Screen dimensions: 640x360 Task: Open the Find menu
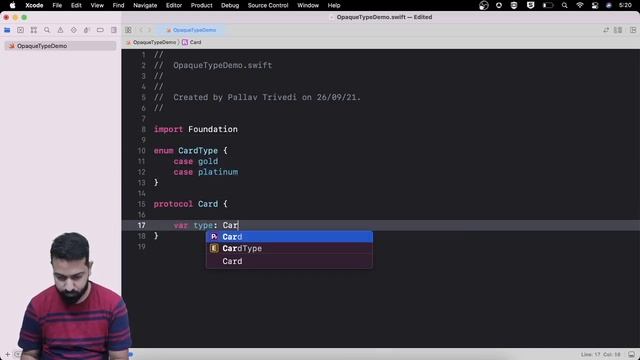click(x=118, y=5)
